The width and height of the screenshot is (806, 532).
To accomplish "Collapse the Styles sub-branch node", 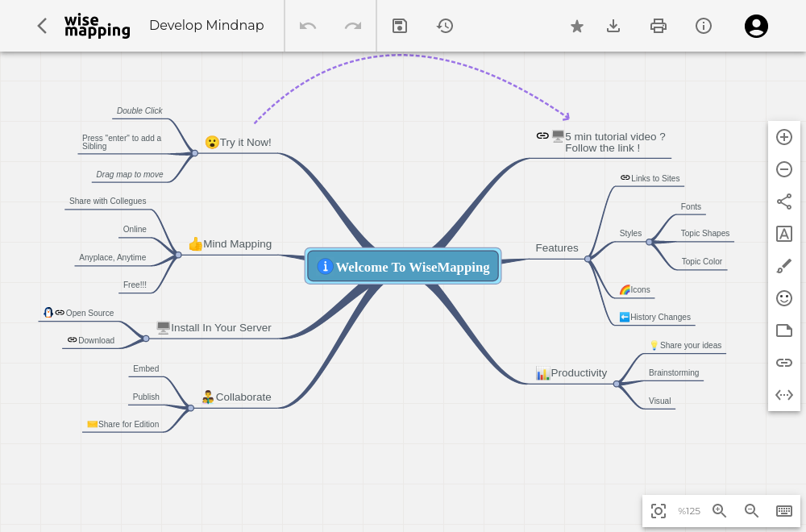I will point(649,242).
